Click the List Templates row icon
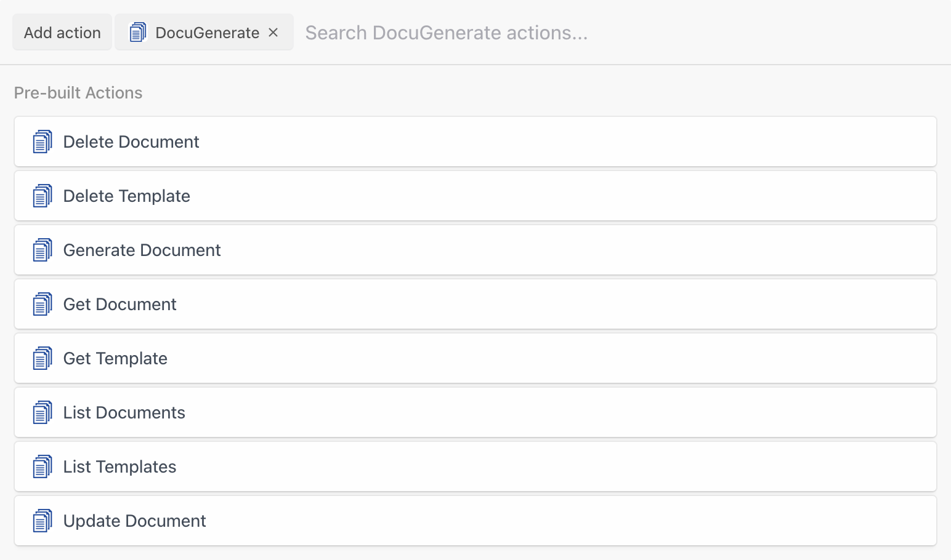The image size is (951, 560). (x=42, y=467)
